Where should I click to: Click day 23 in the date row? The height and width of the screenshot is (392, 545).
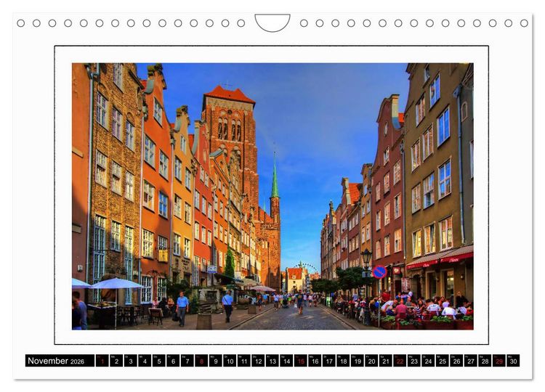(x=414, y=360)
